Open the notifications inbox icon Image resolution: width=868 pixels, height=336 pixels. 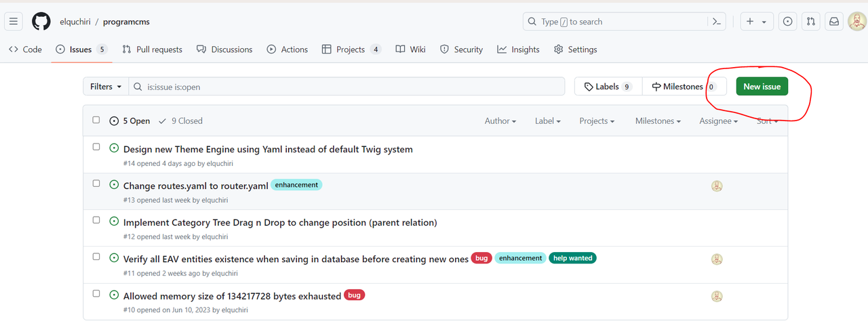point(834,22)
